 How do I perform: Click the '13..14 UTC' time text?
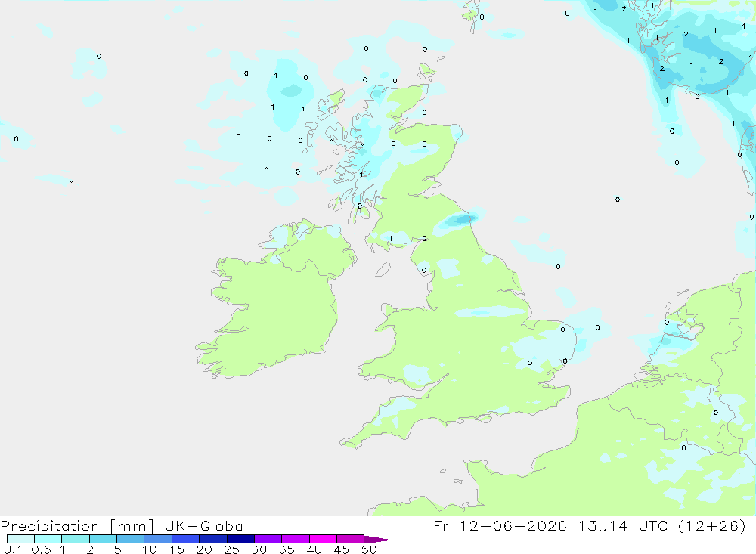point(624,525)
